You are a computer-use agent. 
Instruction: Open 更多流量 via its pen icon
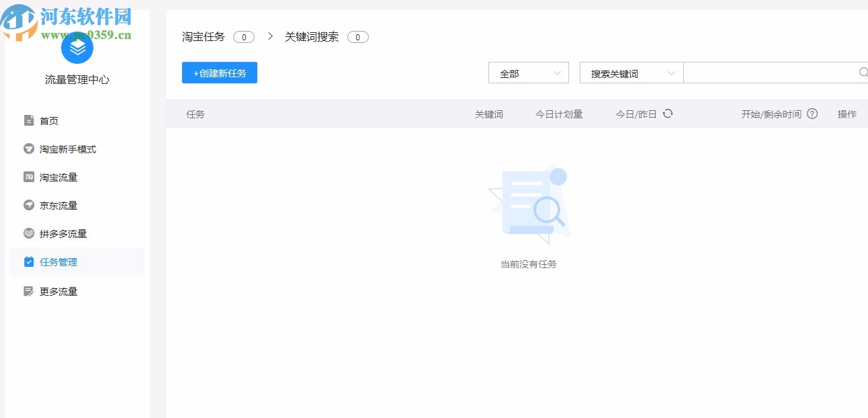(28, 291)
